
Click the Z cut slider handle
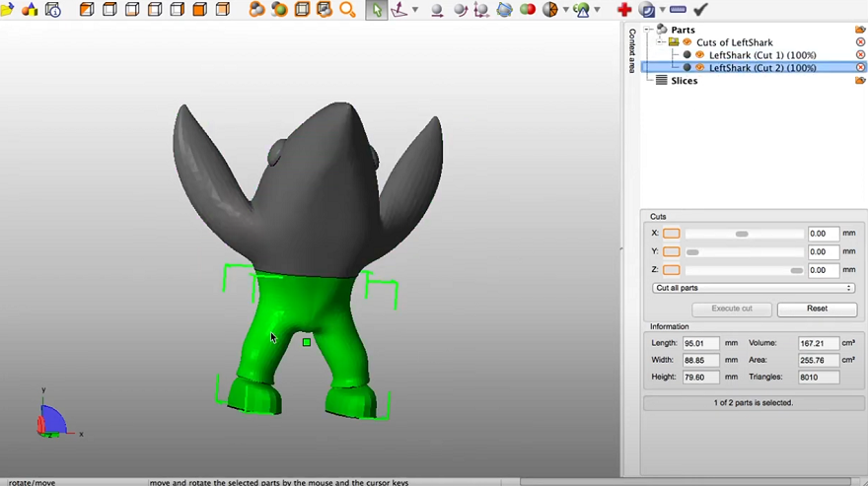click(x=797, y=271)
